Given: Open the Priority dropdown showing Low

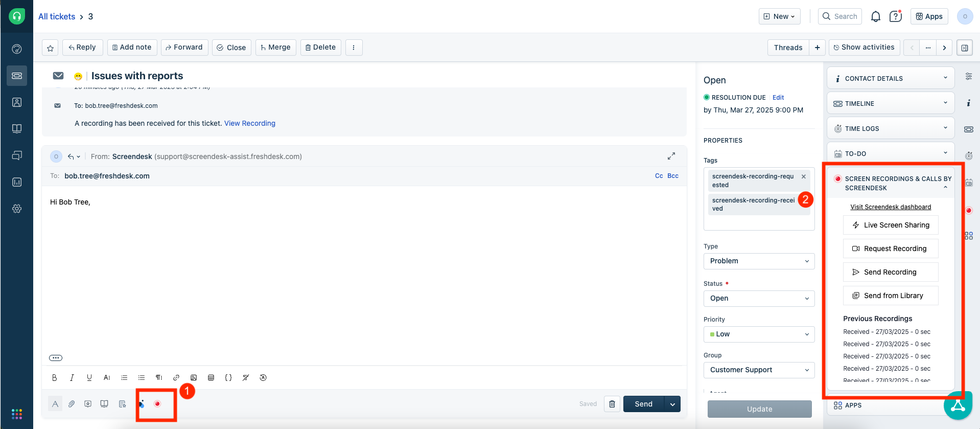Looking at the screenshot, I should 759,334.
